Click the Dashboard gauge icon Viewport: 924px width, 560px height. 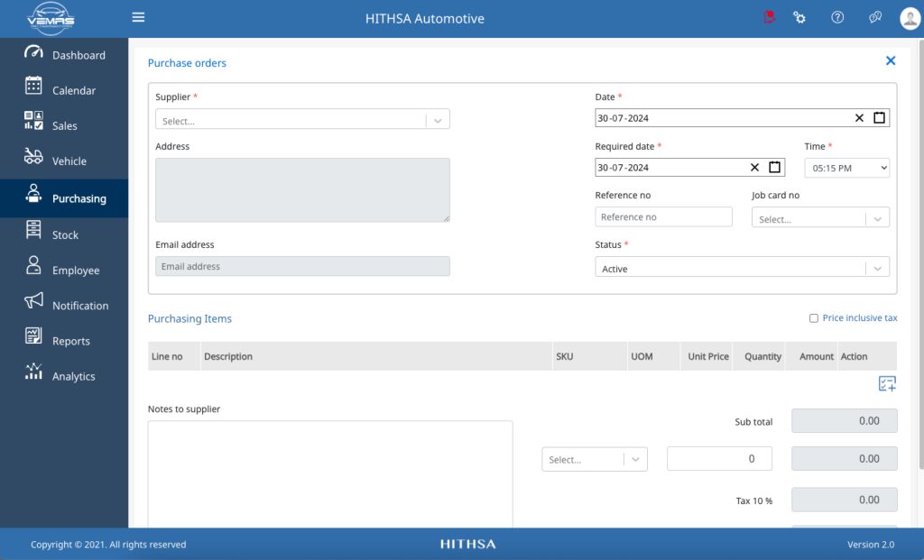[33, 51]
